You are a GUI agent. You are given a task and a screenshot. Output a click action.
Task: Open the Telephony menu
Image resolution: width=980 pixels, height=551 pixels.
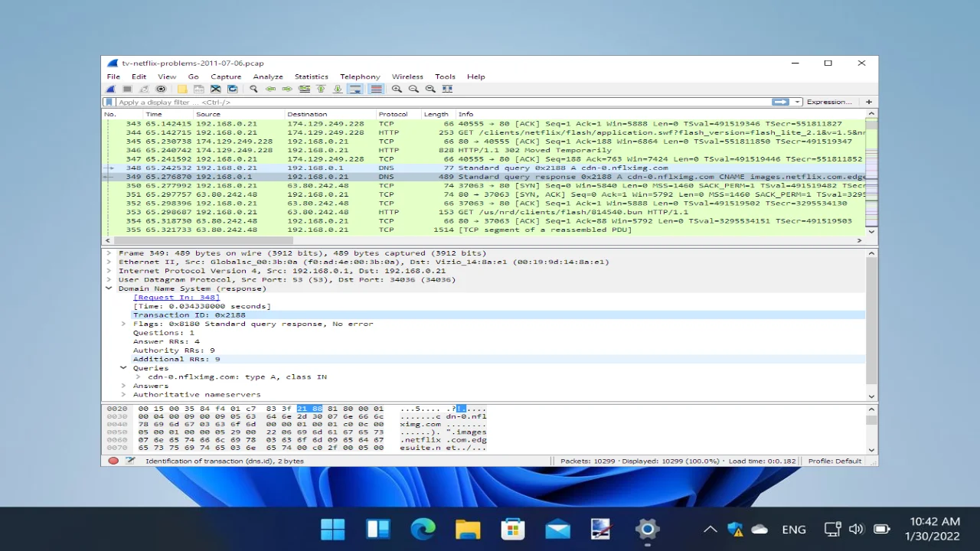[x=360, y=77]
